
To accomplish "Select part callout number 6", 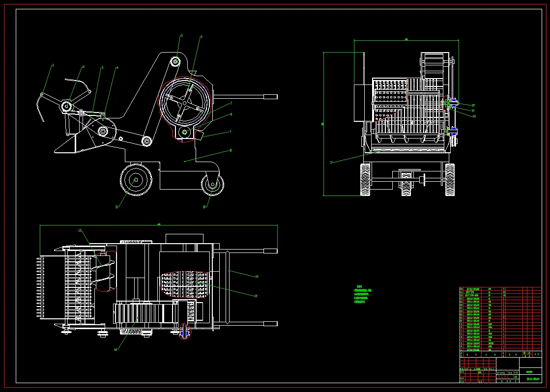I will click(x=202, y=36).
